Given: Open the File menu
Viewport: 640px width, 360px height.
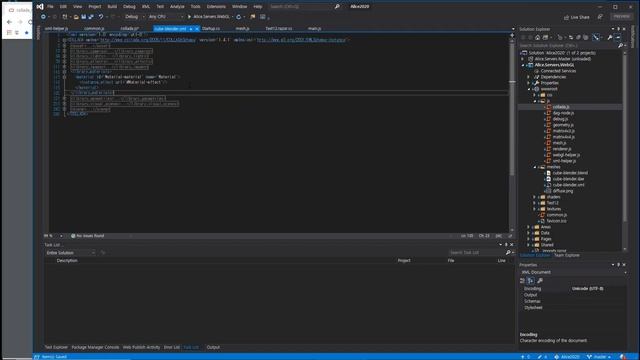Looking at the screenshot, I should pos(50,7).
